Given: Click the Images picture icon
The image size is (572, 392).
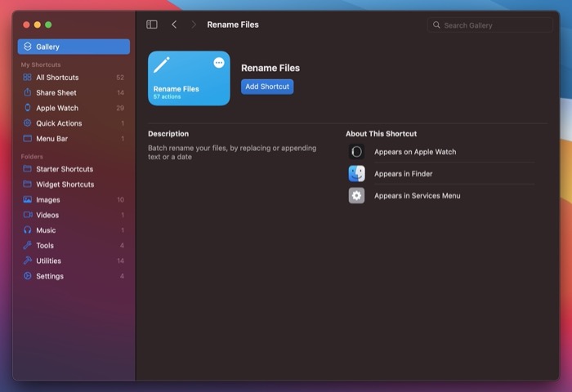Looking at the screenshot, I should point(27,199).
